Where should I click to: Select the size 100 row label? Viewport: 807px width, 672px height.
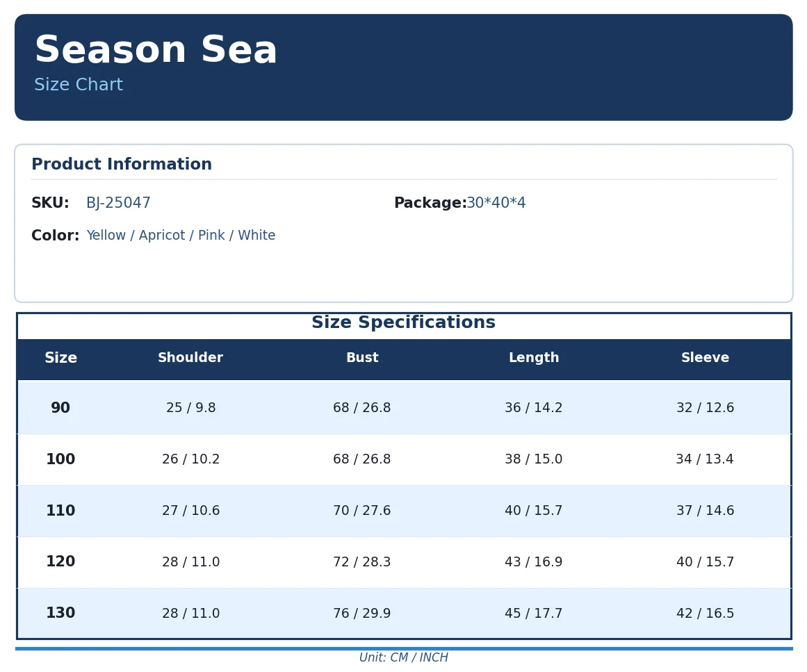pos(60,459)
